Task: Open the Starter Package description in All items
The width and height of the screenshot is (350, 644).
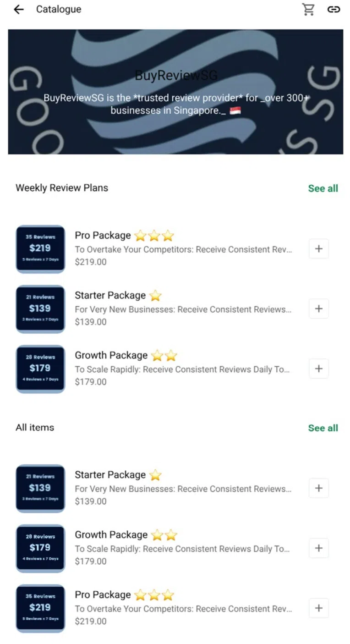Action: coord(183,489)
